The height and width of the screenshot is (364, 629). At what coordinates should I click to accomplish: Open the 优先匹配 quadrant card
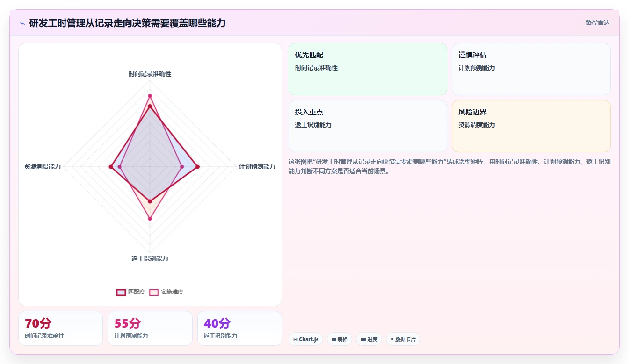[x=368, y=69]
